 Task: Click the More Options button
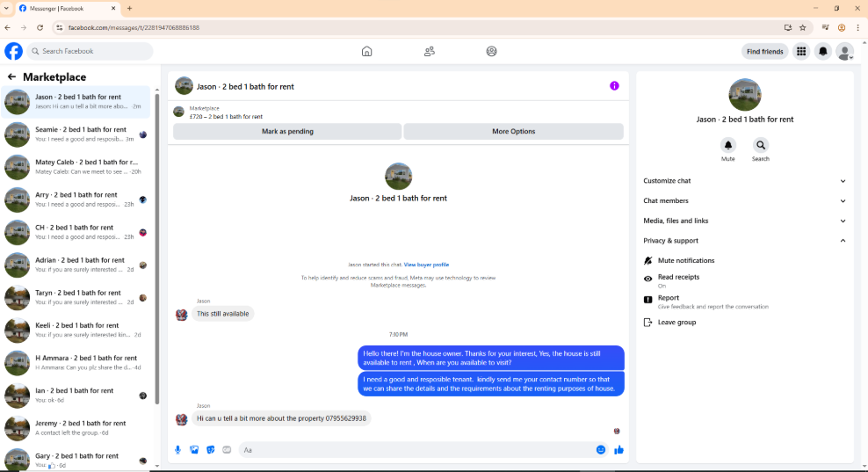click(513, 131)
